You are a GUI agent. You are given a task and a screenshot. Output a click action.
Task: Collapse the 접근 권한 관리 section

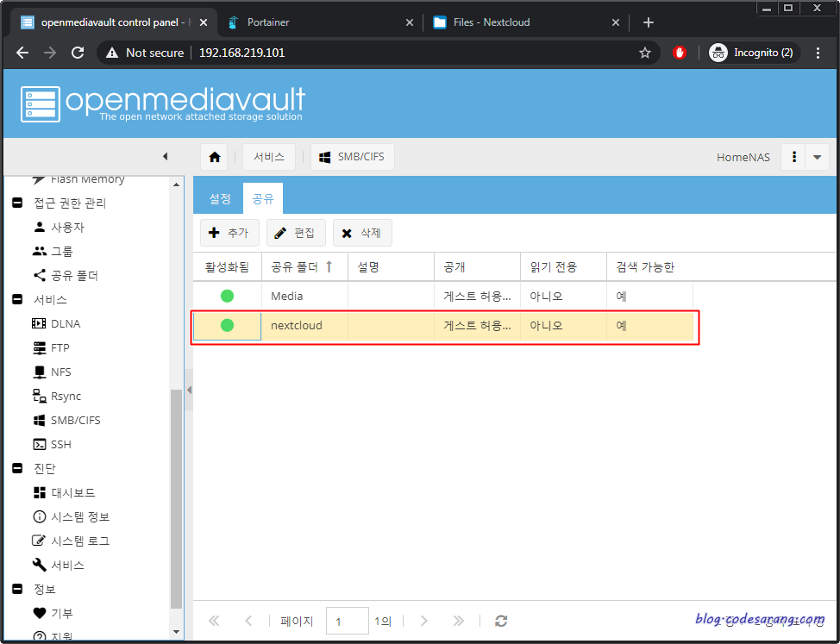click(x=17, y=203)
